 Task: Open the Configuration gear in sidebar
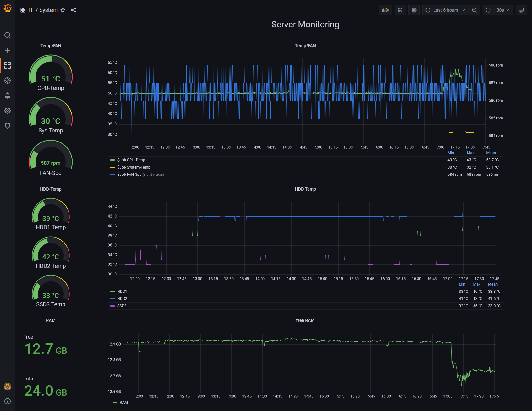tap(8, 111)
